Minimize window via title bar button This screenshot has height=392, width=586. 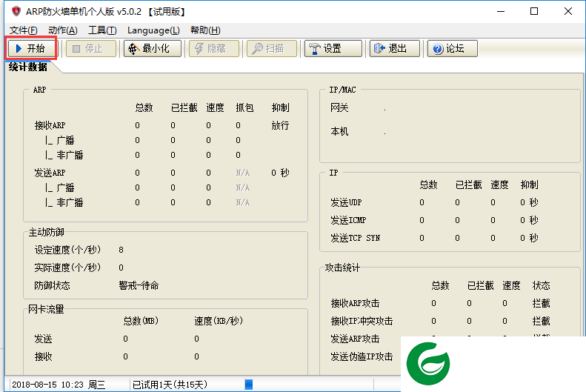click(x=501, y=11)
